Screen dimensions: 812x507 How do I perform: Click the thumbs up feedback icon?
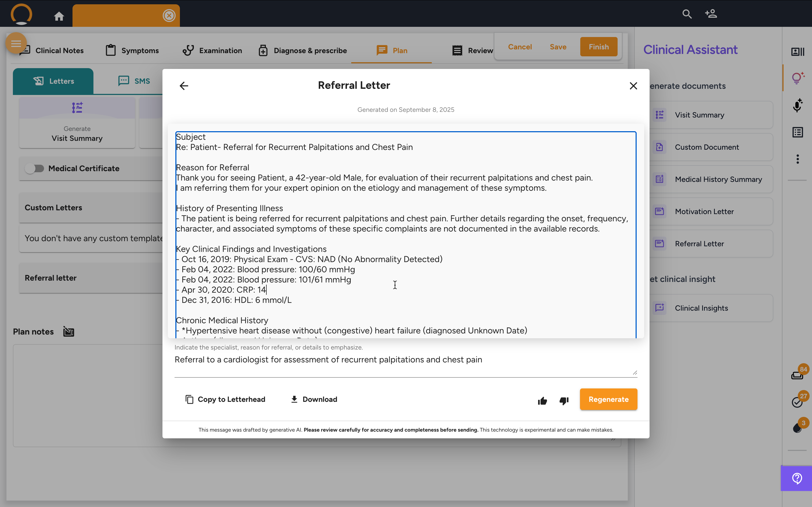(542, 401)
